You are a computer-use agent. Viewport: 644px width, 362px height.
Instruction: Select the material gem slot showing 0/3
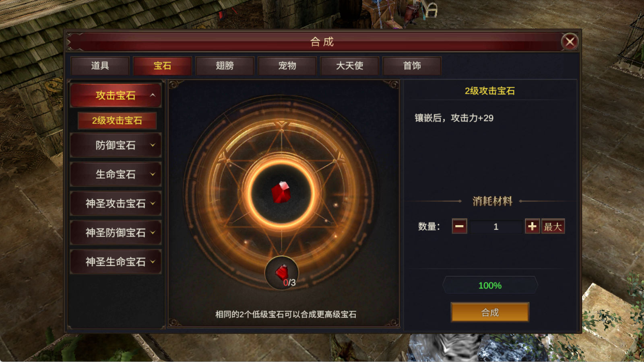point(282,273)
